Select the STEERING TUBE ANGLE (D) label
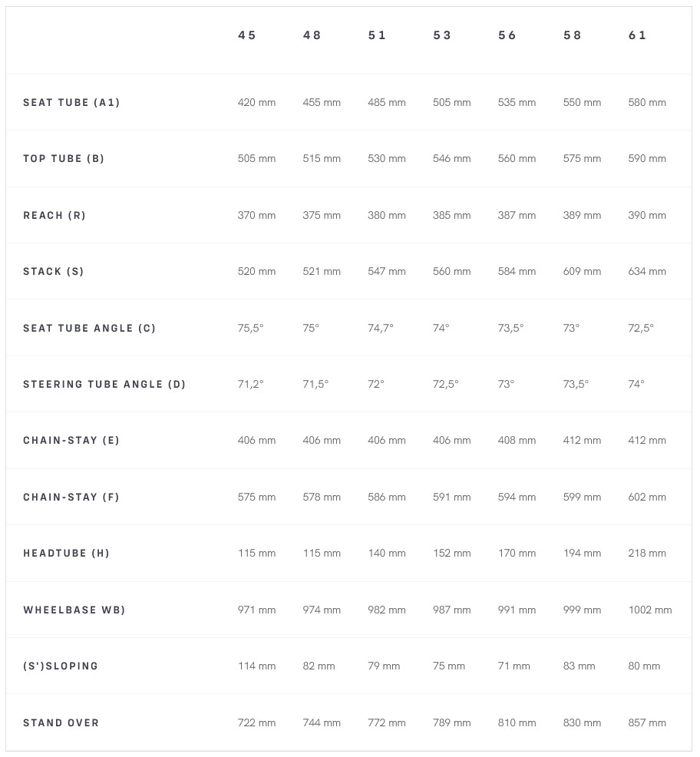The height and width of the screenshot is (757, 700). (x=104, y=385)
